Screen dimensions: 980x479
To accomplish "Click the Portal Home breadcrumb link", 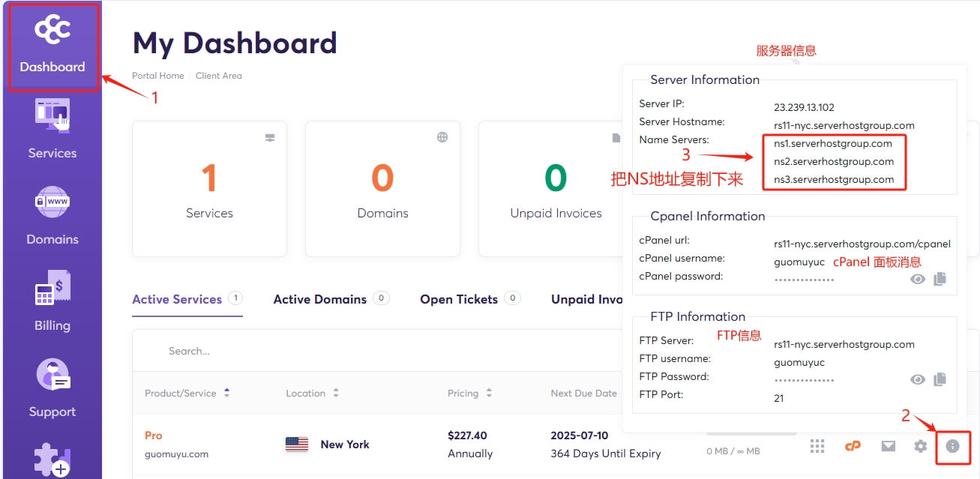I will point(157,76).
